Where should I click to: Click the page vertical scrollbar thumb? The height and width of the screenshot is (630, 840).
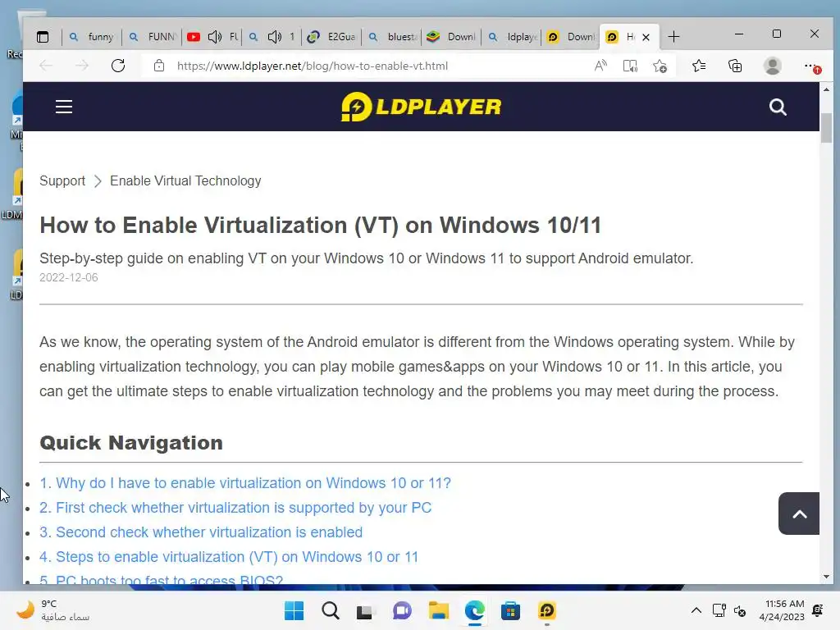pos(825,127)
